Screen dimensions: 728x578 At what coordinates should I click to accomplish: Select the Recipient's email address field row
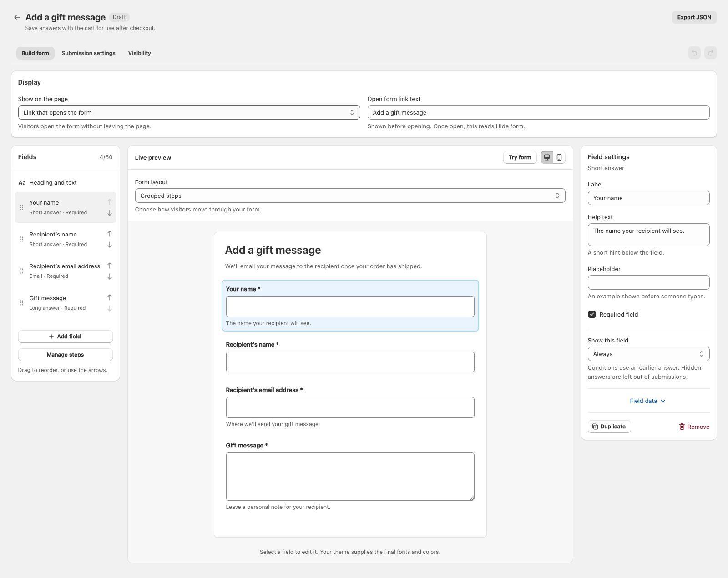click(x=65, y=271)
